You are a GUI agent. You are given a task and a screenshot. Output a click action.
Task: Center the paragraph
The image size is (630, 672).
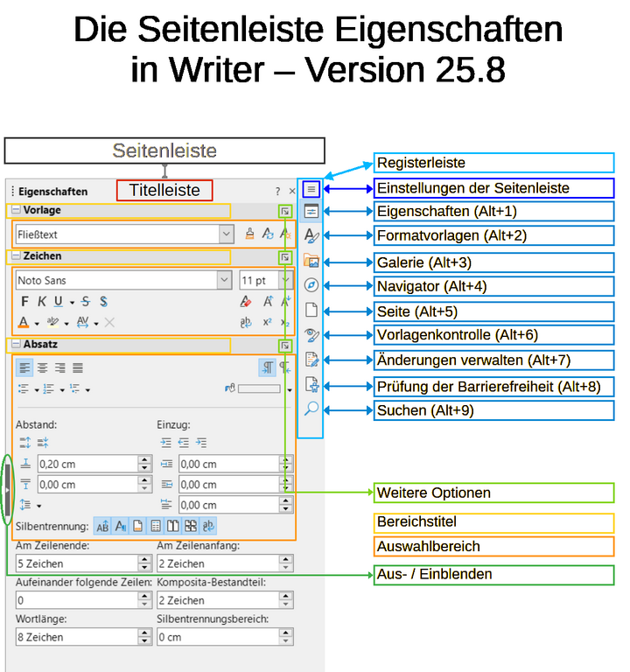coord(42,367)
